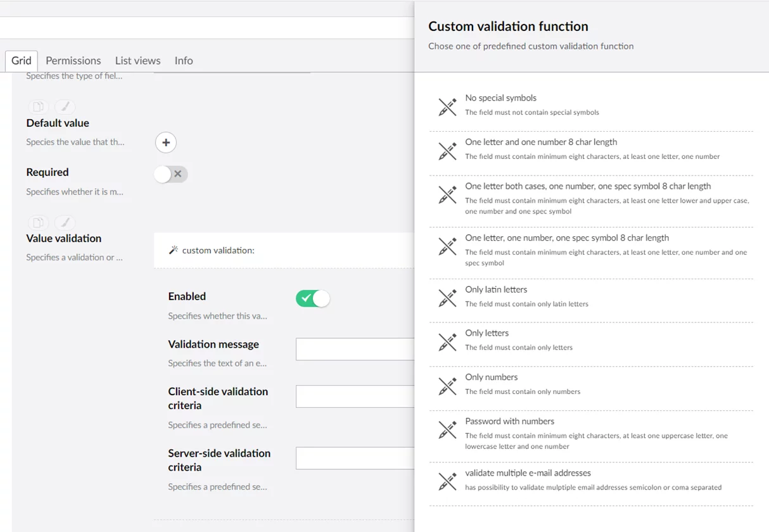Click the copy icon above Value validation
Viewport: 769px width, 532px height.
point(38,222)
